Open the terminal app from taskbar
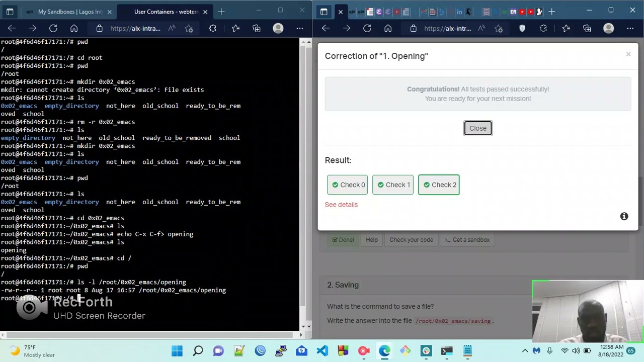Image resolution: width=644 pixels, height=362 pixels. click(x=447, y=351)
